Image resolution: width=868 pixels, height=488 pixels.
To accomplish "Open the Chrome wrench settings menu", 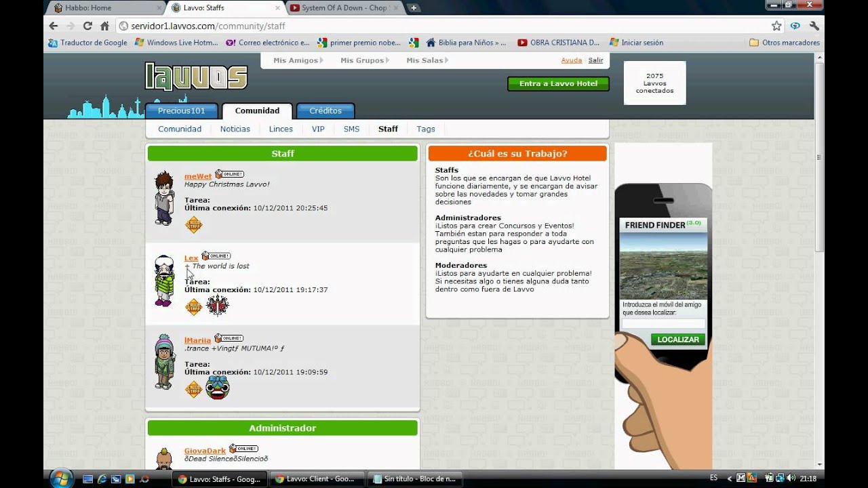I will tap(814, 26).
